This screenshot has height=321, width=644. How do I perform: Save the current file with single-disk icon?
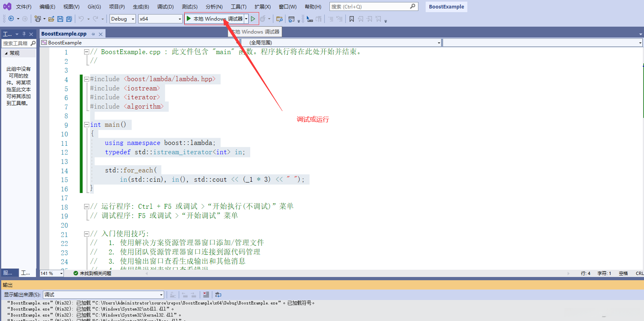[x=60, y=19]
